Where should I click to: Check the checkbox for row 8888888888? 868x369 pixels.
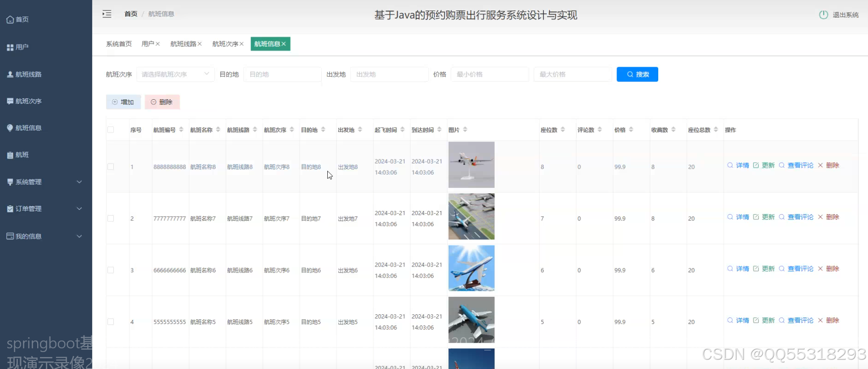111,167
